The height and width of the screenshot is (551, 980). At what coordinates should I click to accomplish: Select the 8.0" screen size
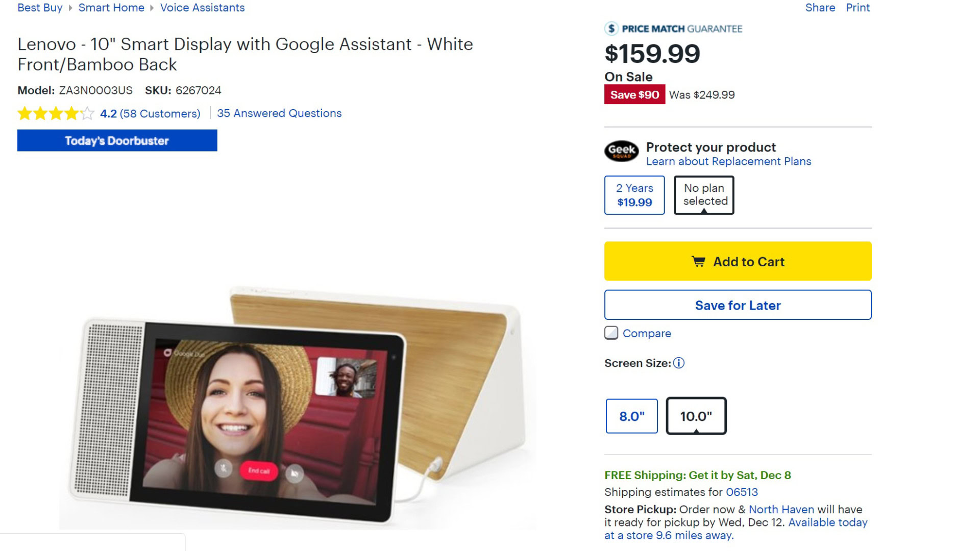[632, 416]
